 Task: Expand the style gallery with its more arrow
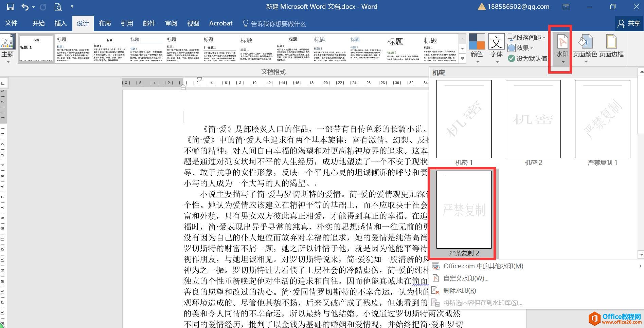(462, 58)
